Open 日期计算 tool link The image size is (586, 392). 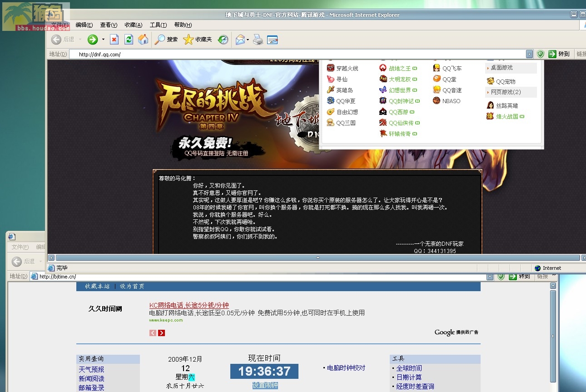click(409, 377)
